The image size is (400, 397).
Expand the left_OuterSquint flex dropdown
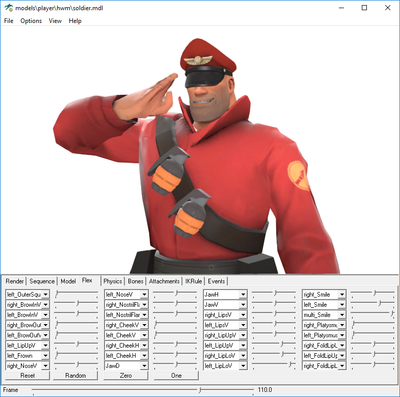click(45, 295)
